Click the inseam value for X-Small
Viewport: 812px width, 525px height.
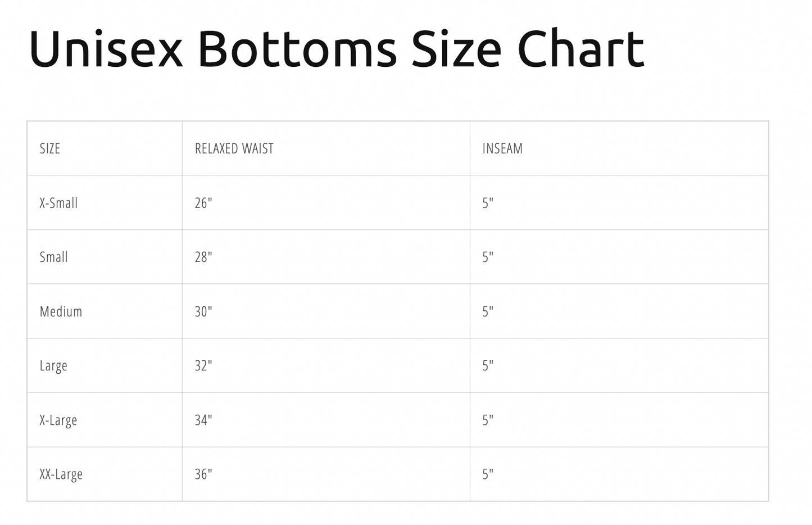[488, 203]
